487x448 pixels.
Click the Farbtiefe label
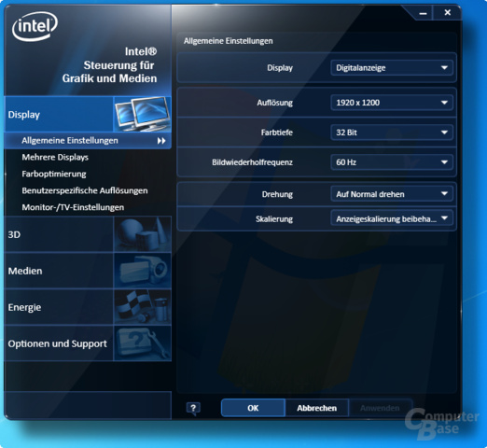277,133
